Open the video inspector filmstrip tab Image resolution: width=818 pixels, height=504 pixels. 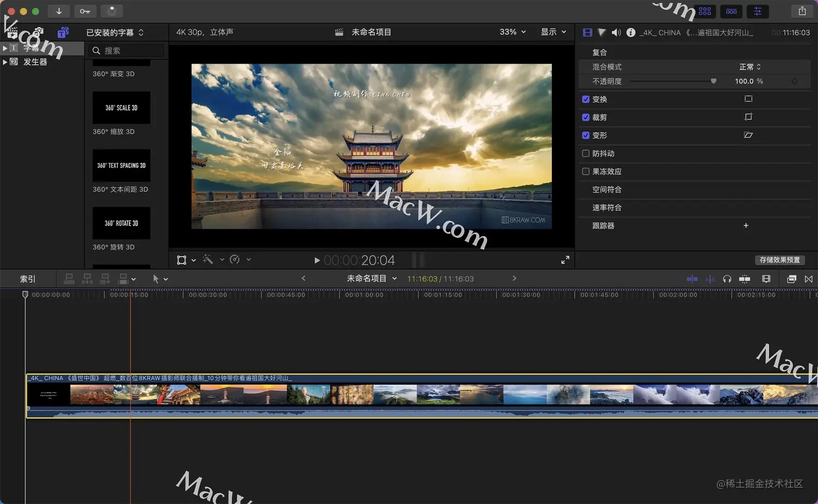point(588,32)
